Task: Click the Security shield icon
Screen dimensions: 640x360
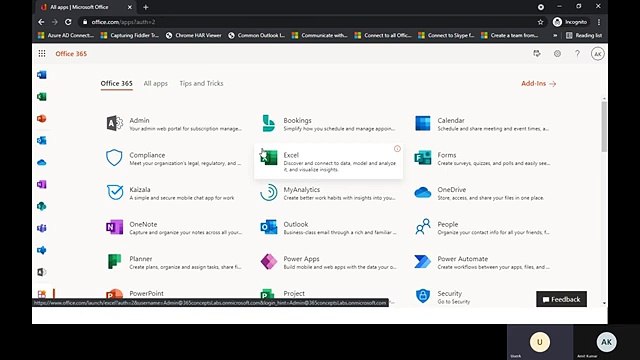Action: [x=422, y=296]
